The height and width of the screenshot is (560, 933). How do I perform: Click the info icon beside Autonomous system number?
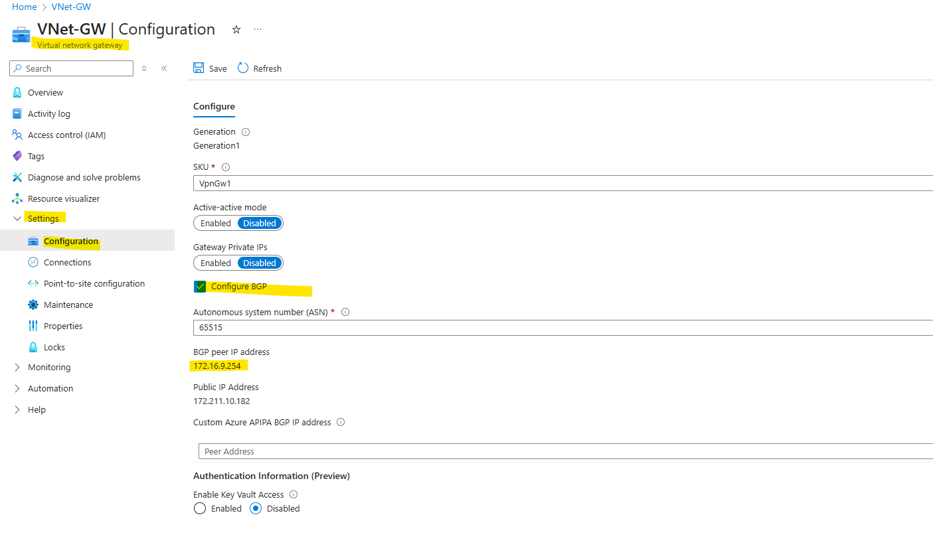pyautogui.click(x=345, y=312)
